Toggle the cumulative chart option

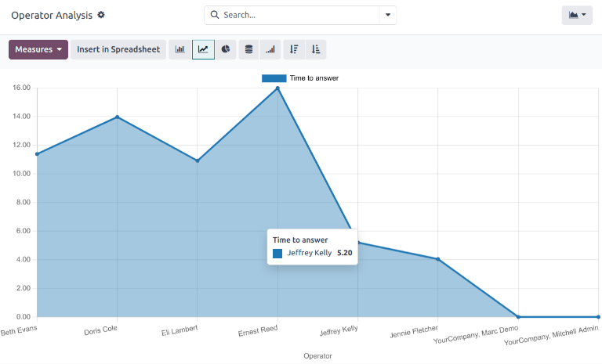270,49
